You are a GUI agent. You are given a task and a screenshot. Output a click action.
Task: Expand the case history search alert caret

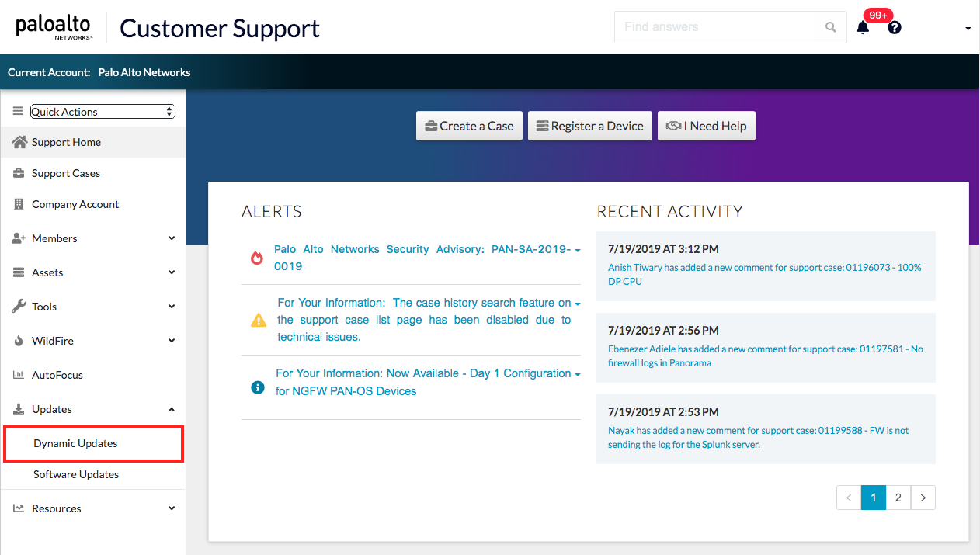pyautogui.click(x=578, y=304)
